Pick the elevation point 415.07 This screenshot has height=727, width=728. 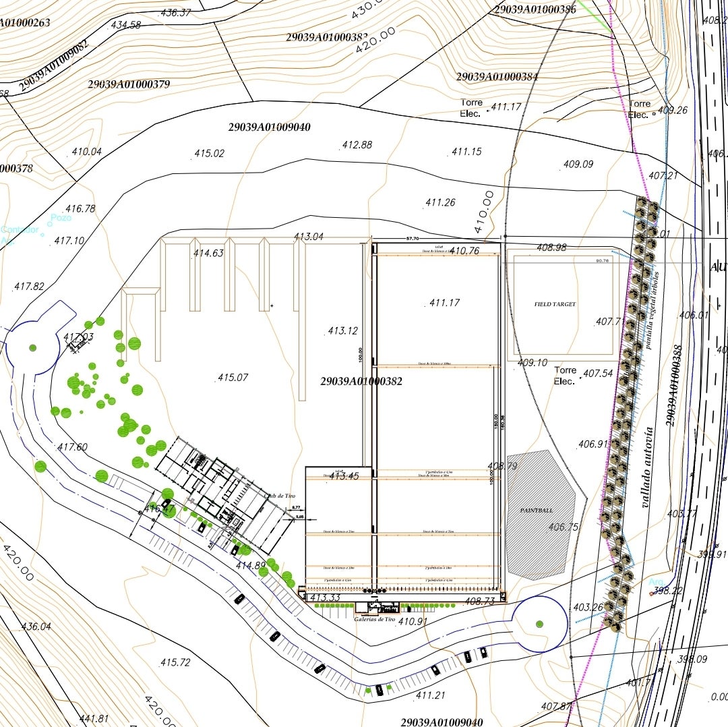click(233, 378)
